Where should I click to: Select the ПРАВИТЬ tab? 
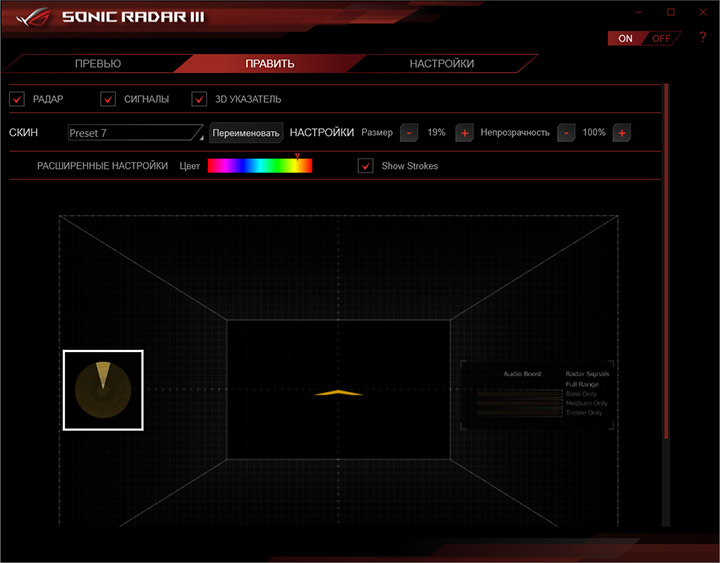(270, 63)
